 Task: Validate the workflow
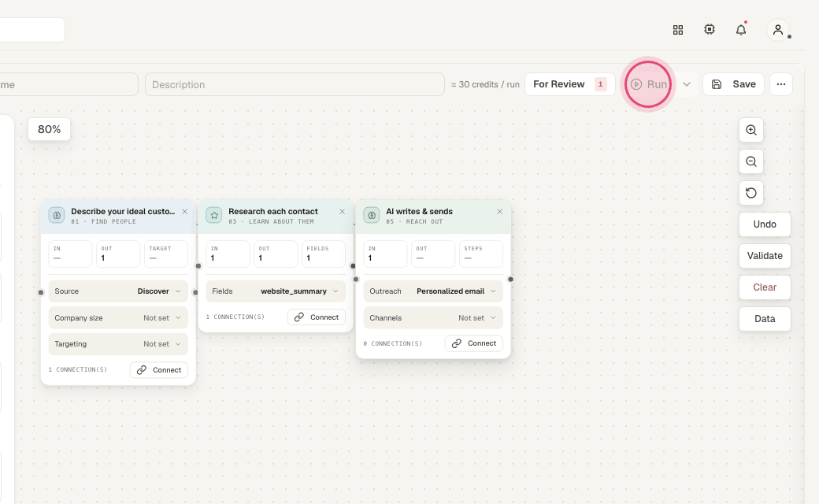pos(765,256)
